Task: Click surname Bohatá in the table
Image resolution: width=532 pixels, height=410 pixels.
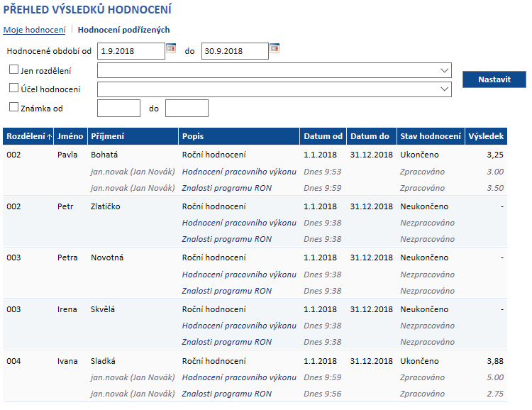Action: 104,155
